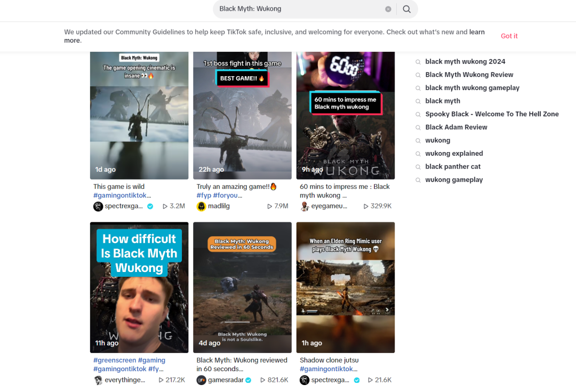
Task: Open eyegameu profile avatar
Action: click(305, 206)
